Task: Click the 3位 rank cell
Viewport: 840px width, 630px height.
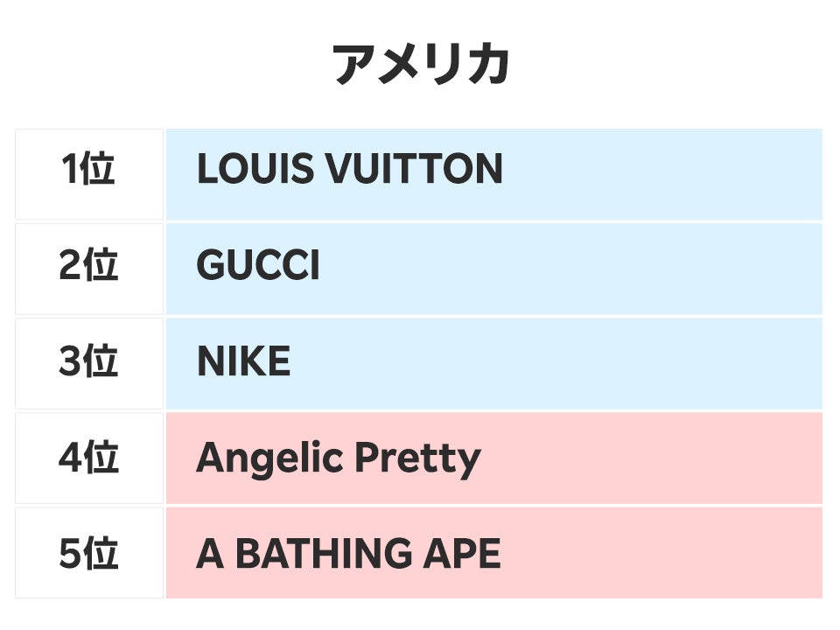Action: (88, 362)
